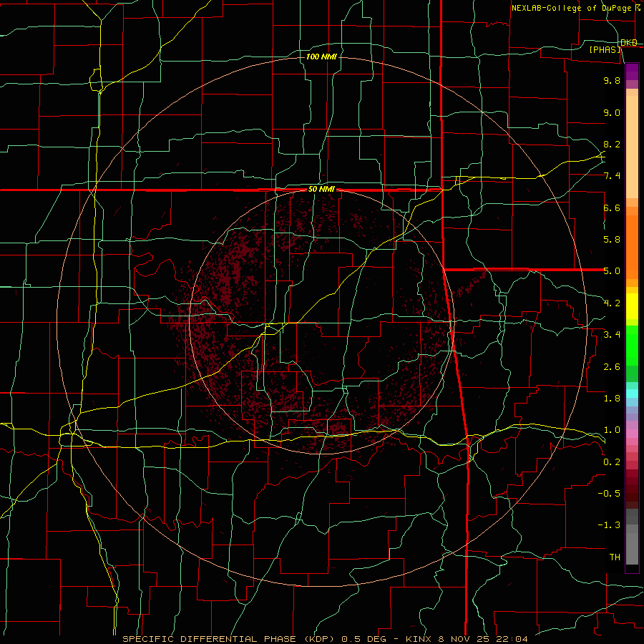The height and width of the screenshot is (644, 644).
Task: Pick the cyan swatch on the color bar
Action: (x=632, y=393)
